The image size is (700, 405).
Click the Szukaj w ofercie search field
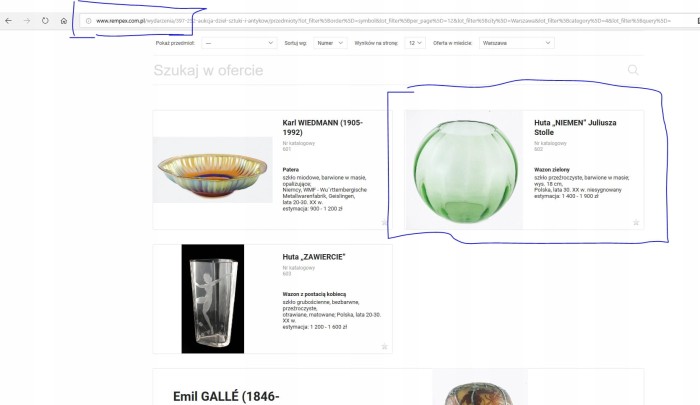pos(388,70)
